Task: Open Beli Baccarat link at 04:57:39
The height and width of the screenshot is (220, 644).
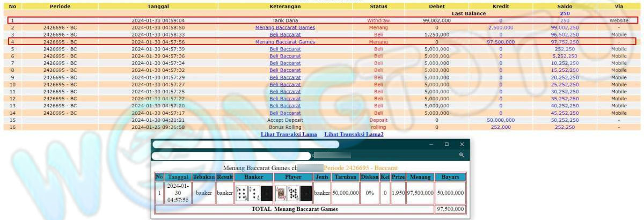Action: coord(285,49)
